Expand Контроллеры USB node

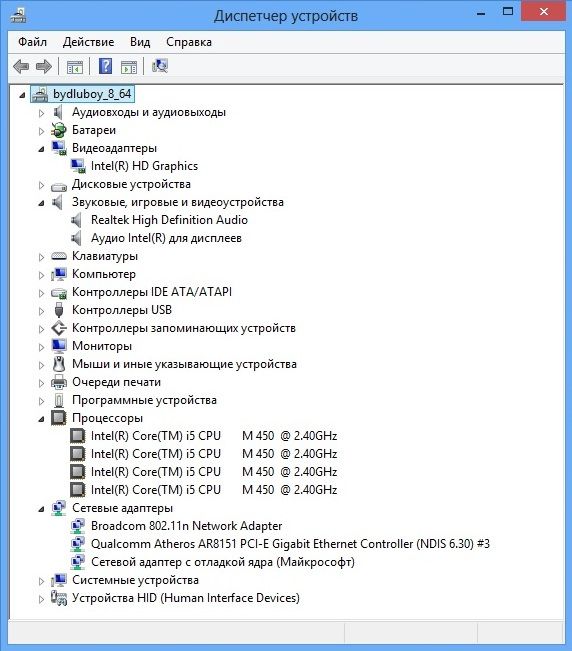pos(41,311)
